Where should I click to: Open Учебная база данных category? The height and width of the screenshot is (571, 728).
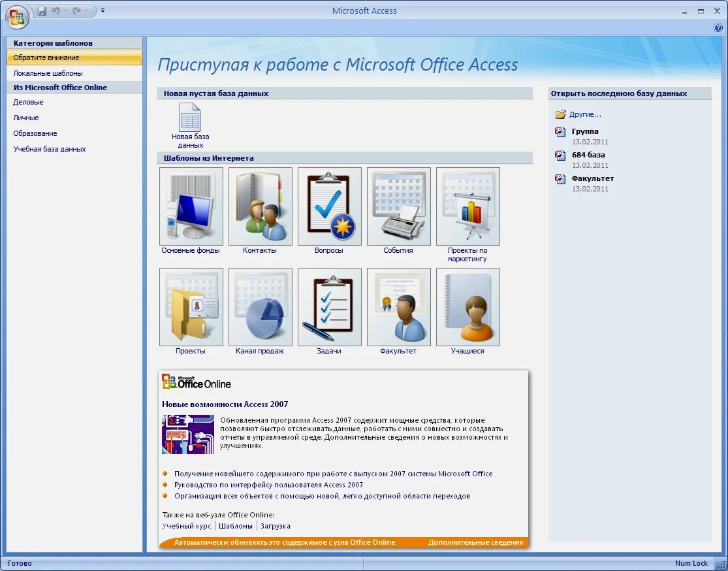pyautogui.click(x=50, y=149)
